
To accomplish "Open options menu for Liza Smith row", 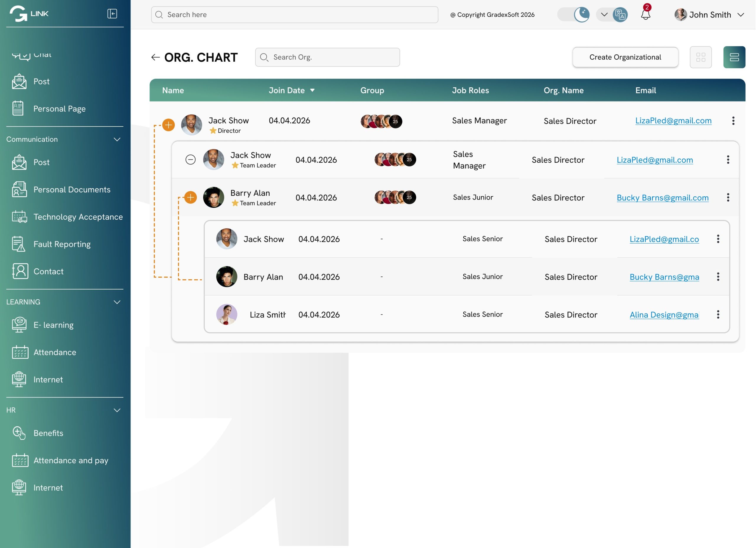I will click(x=718, y=314).
